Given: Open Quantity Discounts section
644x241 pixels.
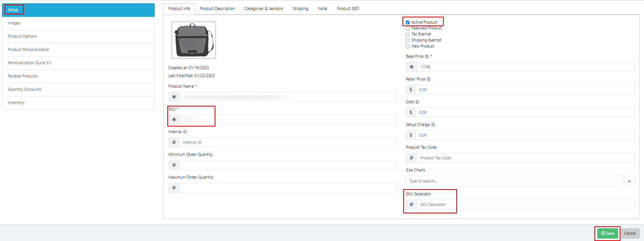Looking at the screenshot, I should pyautogui.click(x=79, y=89).
